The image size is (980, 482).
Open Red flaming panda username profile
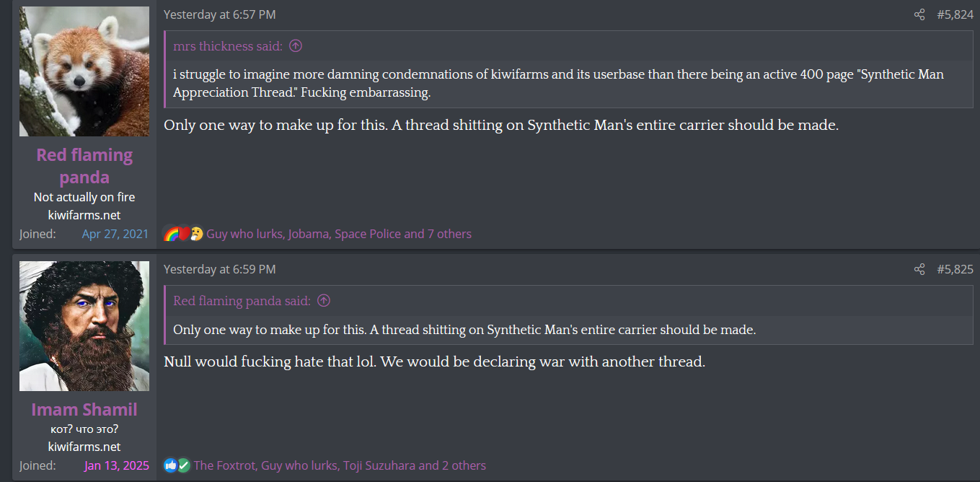point(84,166)
